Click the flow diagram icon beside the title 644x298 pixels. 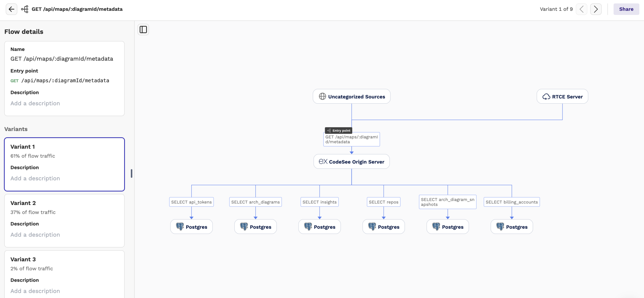(25, 9)
